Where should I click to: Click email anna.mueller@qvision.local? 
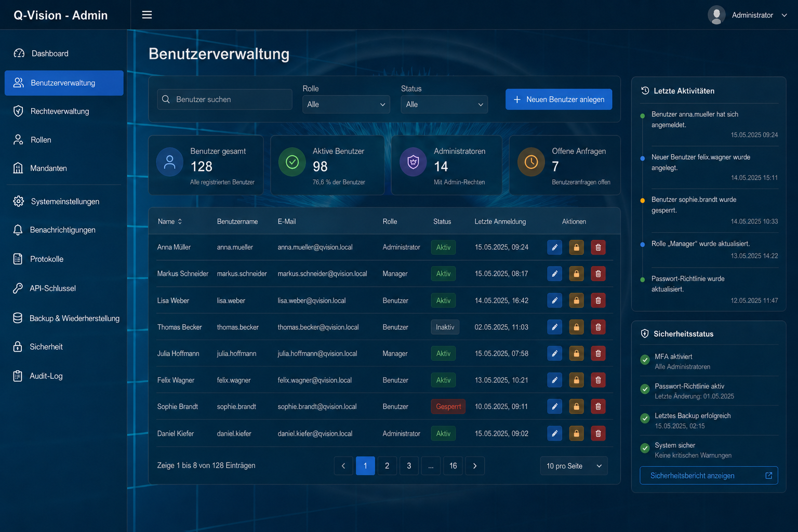pyautogui.click(x=315, y=247)
